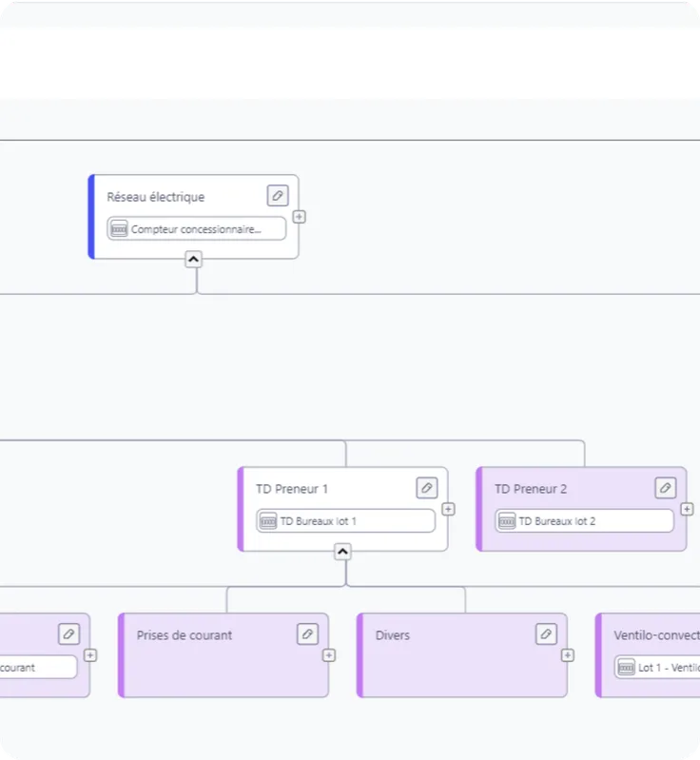Collapse the TD Preneur 1 branch
700x760 pixels.
(342, 552)
